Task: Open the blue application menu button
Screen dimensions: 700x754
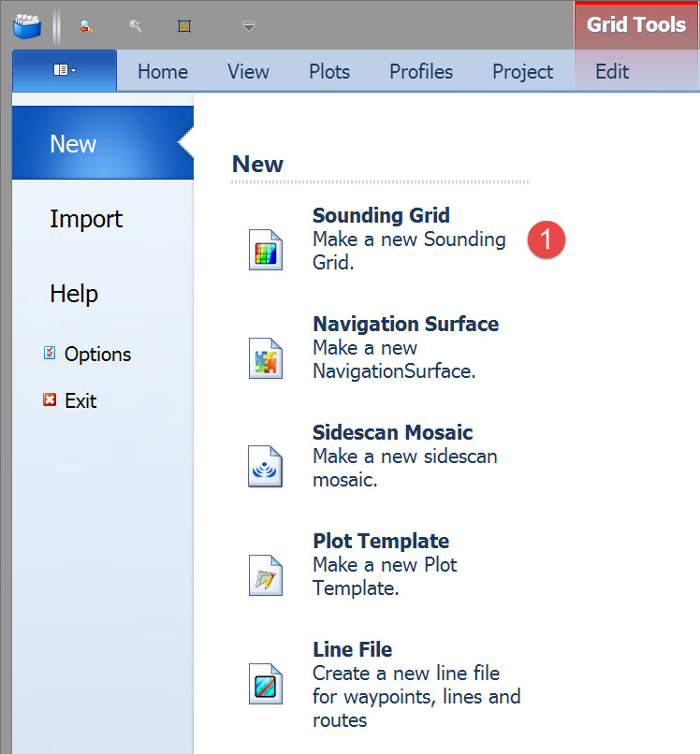Action: point(65,70)
